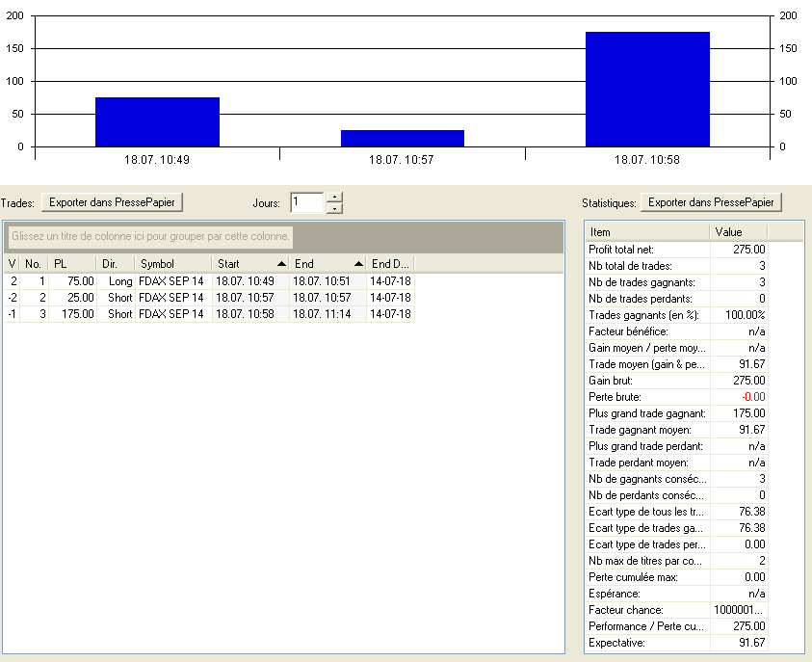This screenshot has width=812, height=662.
Task: Click into the Jours number field
Action: coord(307,202)
